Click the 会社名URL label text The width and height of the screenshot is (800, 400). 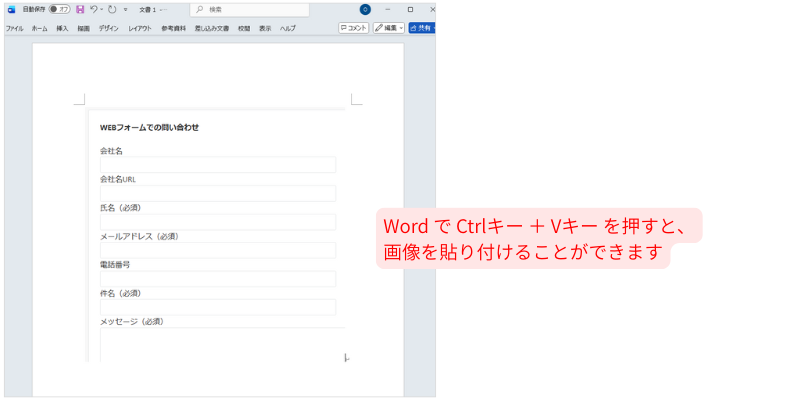tap(118, 180)
